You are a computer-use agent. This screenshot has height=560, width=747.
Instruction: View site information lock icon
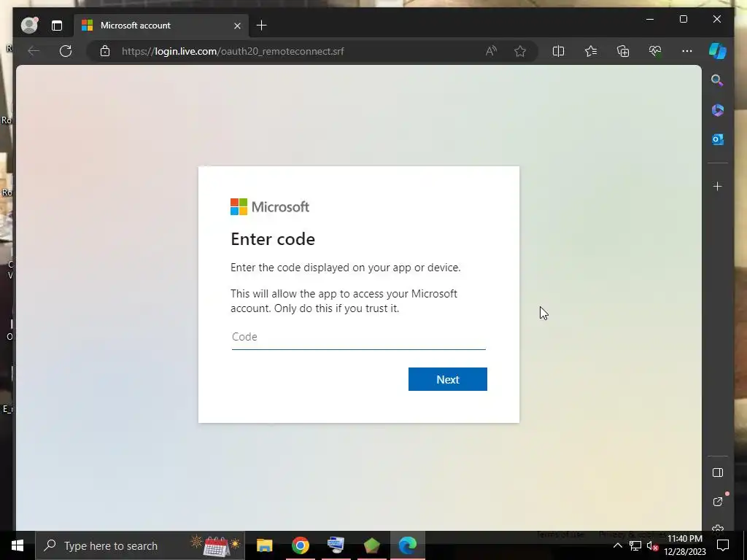coord(105,51)
